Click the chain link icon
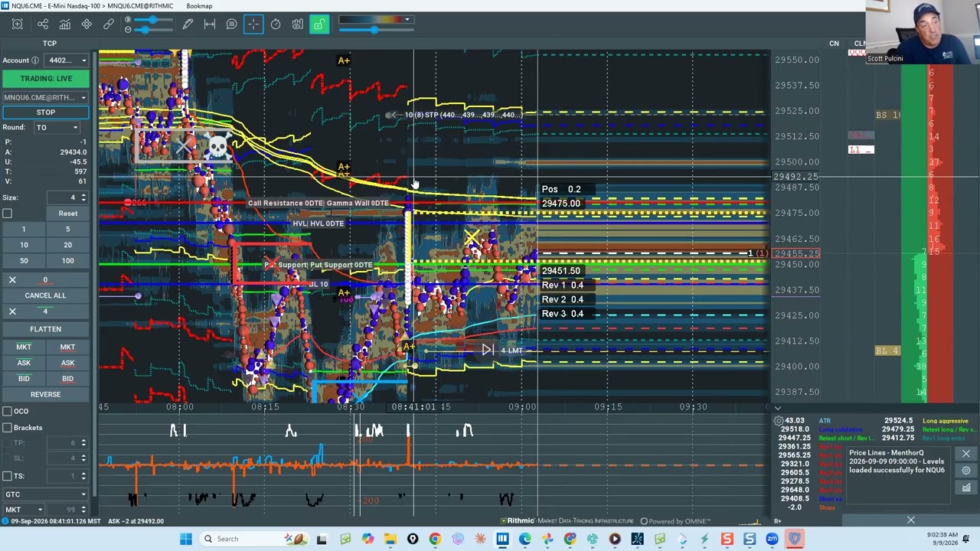The image size is (980, 551). pyautogui.click(x=109, y=24)
